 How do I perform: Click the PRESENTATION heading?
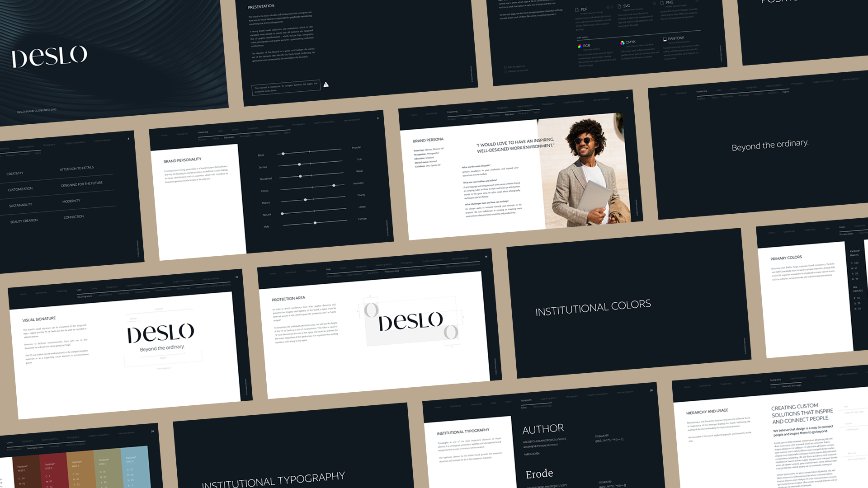[261, 6]
